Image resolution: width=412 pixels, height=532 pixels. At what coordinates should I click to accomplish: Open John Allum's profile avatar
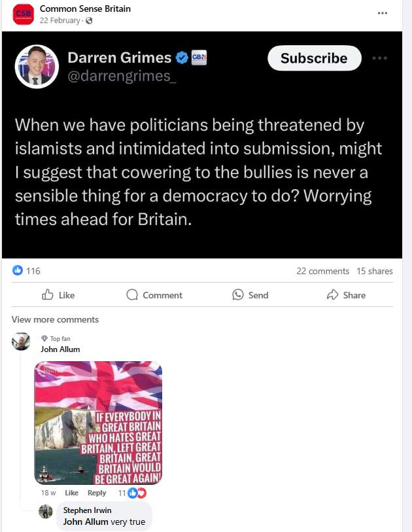(x=21, y=342)
